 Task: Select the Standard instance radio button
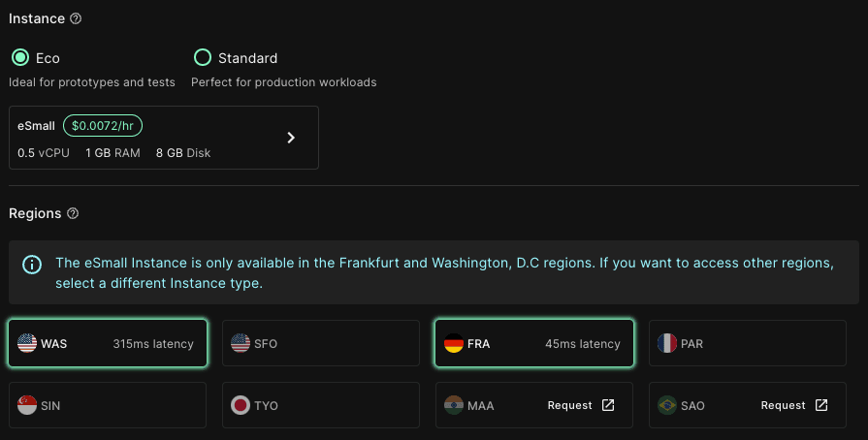(x=203, y=58)
